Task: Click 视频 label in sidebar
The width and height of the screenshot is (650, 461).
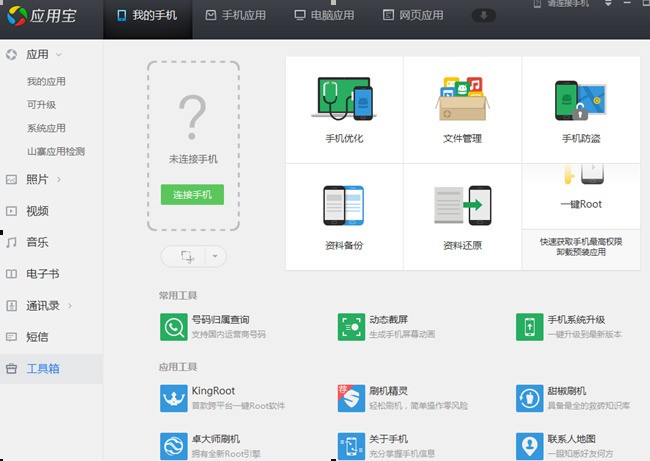Action: [x=37, y=211]
